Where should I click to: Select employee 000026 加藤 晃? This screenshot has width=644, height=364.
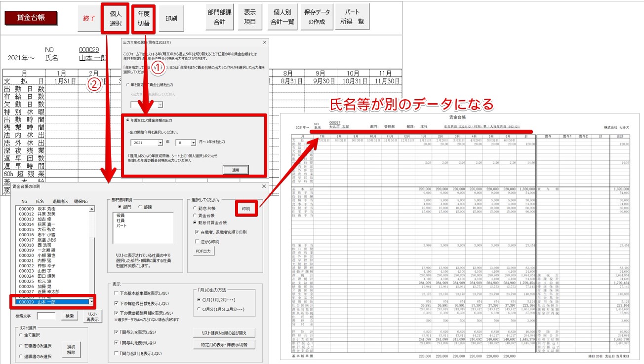pos(53,288)
